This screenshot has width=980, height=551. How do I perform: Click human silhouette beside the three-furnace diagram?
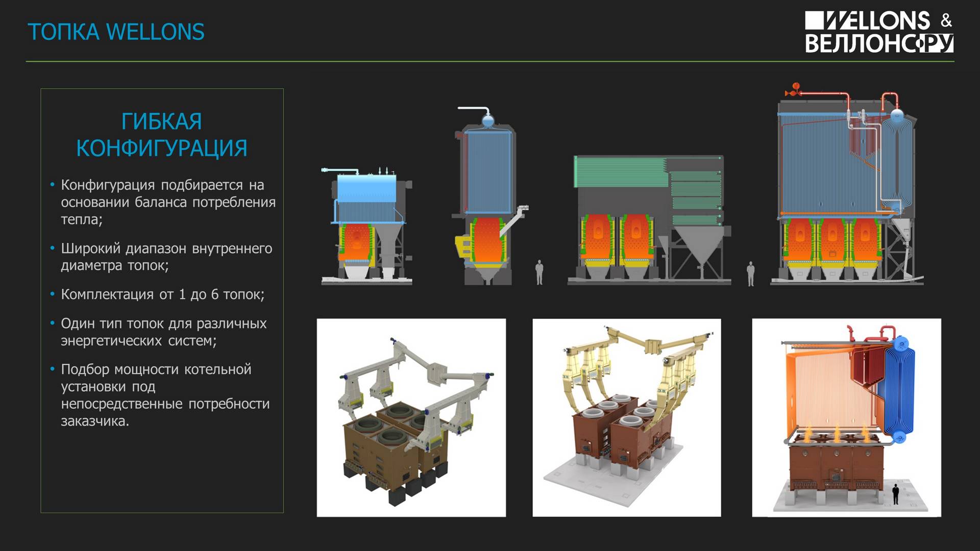[x=750, y=273]
